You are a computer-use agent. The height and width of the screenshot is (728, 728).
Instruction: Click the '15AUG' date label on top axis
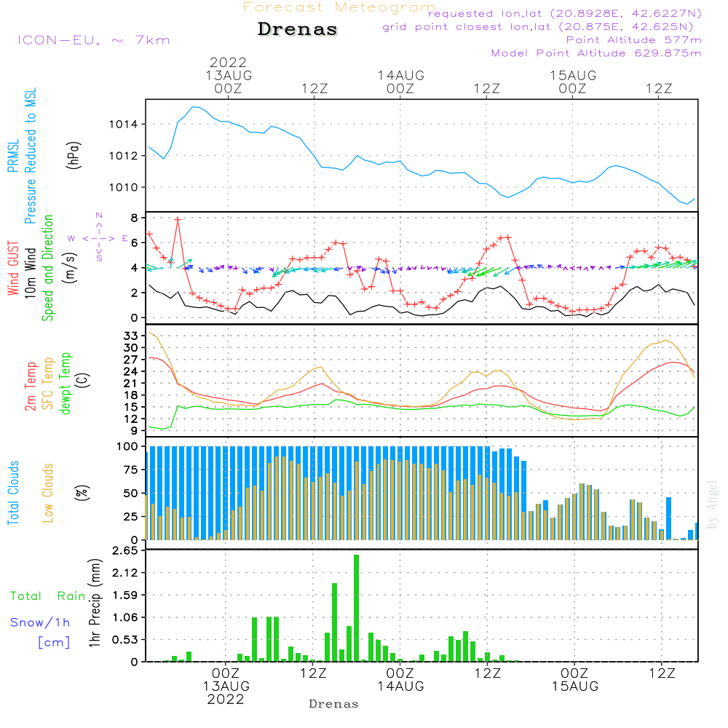click(x=573, y=75)
